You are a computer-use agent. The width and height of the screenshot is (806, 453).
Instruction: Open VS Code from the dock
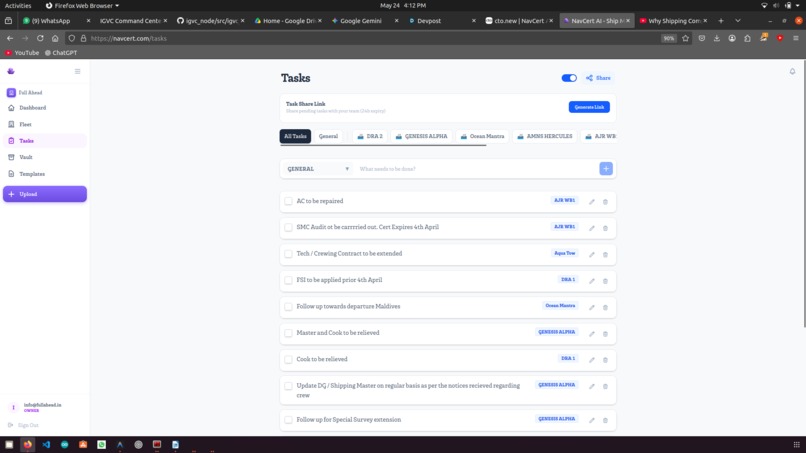pyautogui.click(x=46, y=444)
